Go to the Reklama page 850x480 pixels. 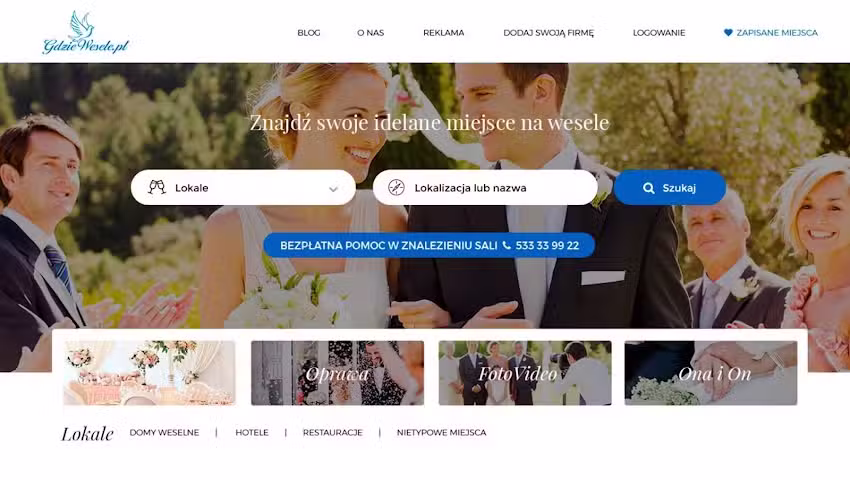pos(443,33)
